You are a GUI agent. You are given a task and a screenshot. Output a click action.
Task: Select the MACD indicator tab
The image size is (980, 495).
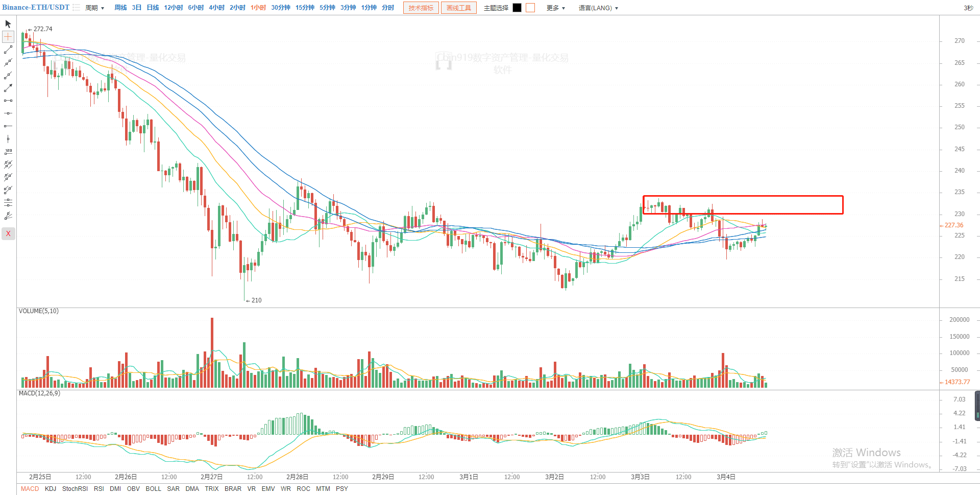(x=30, y=489)
